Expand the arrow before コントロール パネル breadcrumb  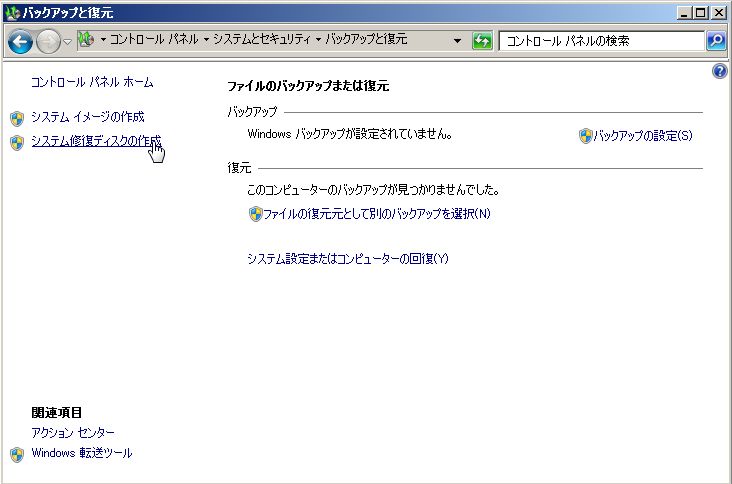click(x=103, y=40)
